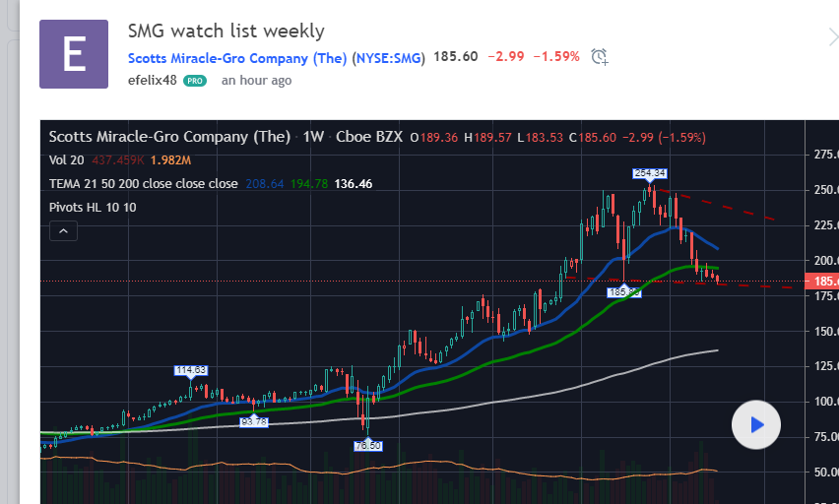Viewport: 839px width, 504px height.
Task: Select the Vol 20 indicator legend
Action: pyautogui.click(x=66, y=160)
